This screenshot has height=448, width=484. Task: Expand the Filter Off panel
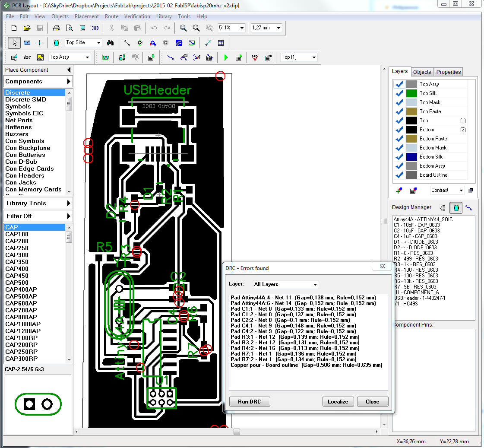[69, 216]
